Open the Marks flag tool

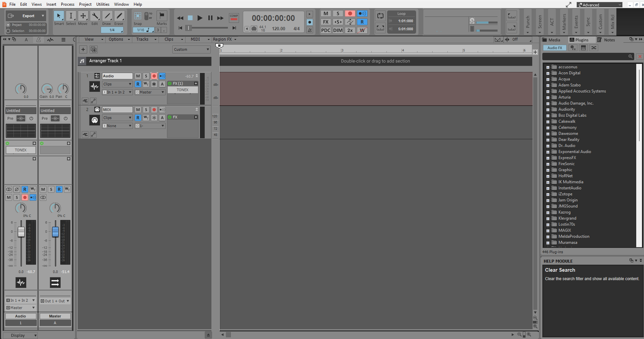162,16
